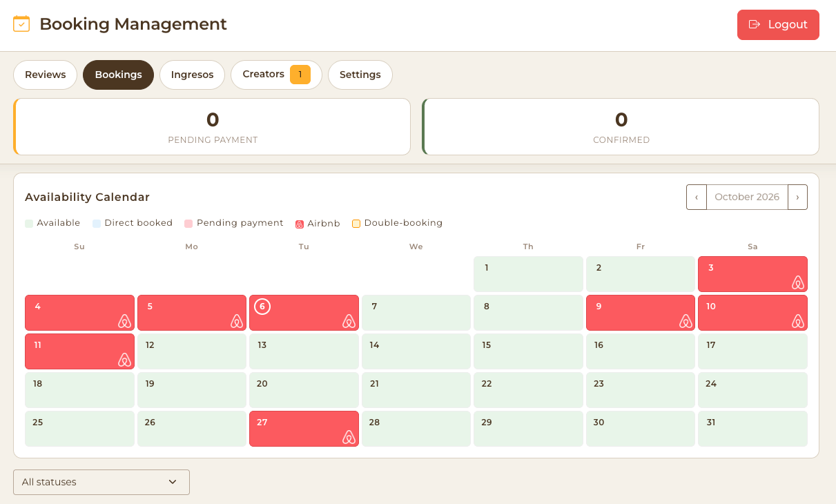Click day 30 in the calendar
Viewport: 836px width, 504px height.
pos(641,429)
